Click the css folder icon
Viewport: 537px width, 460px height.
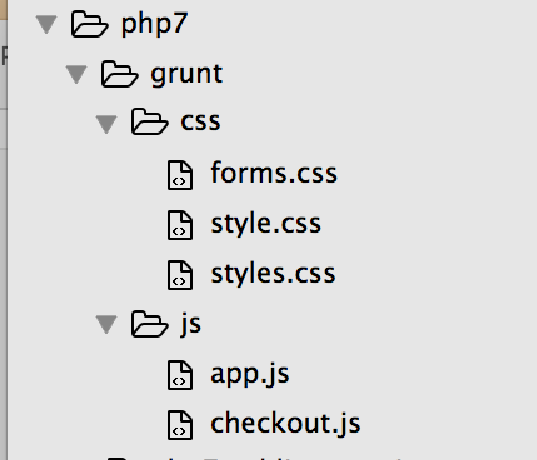pyautogui.click(x=150, y=121)
